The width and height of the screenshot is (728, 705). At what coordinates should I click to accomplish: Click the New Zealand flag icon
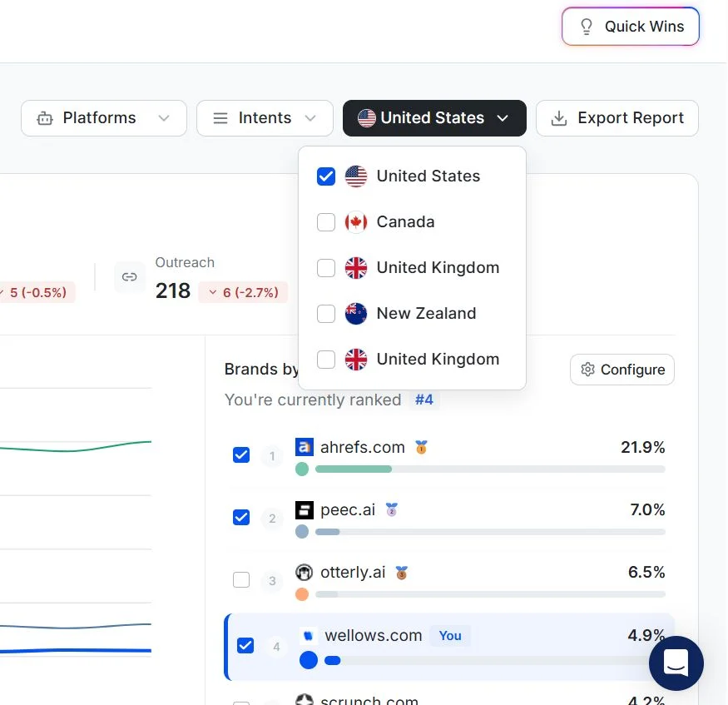[356, 314]
